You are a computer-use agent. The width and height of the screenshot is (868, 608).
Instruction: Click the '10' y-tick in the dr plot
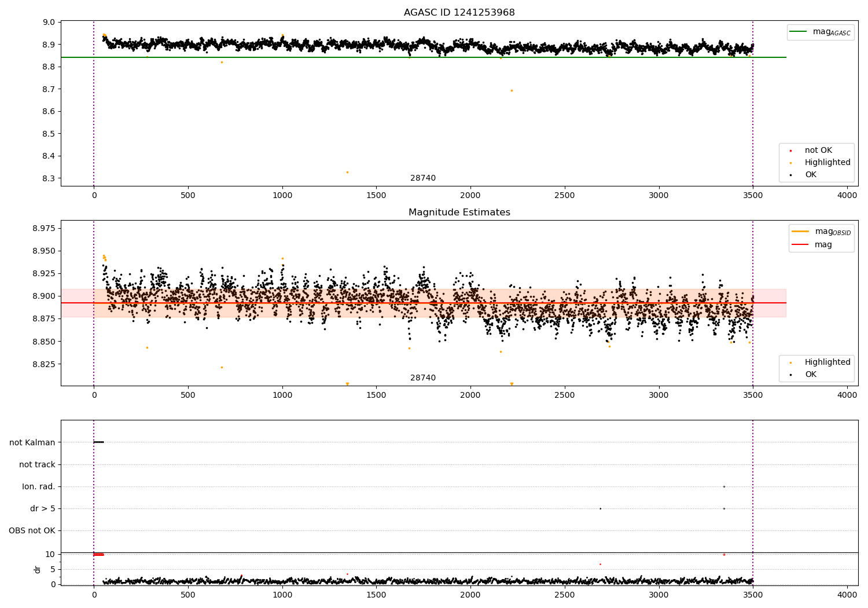pyautogui.click(x=50, y=554)
